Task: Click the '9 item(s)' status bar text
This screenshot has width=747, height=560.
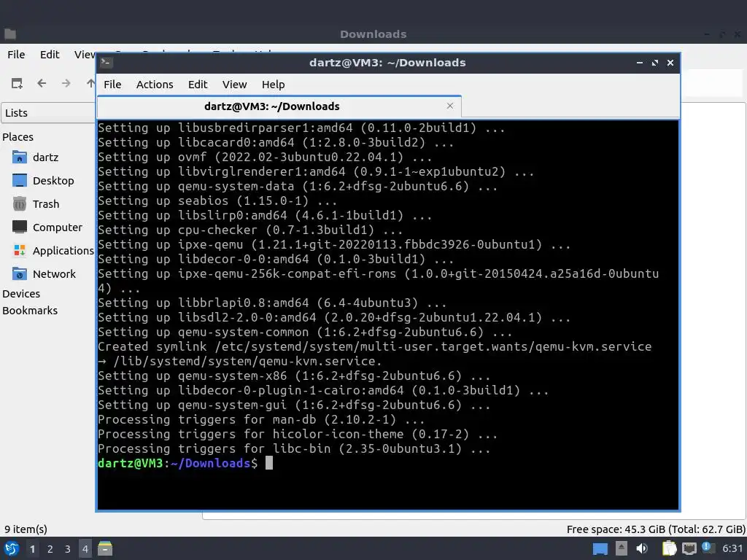Action: 26,529
